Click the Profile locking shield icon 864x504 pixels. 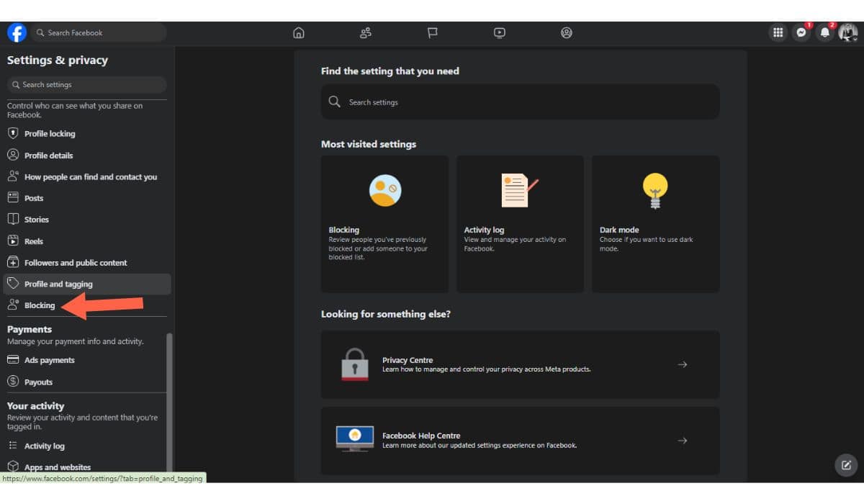(x=12, y=133)
